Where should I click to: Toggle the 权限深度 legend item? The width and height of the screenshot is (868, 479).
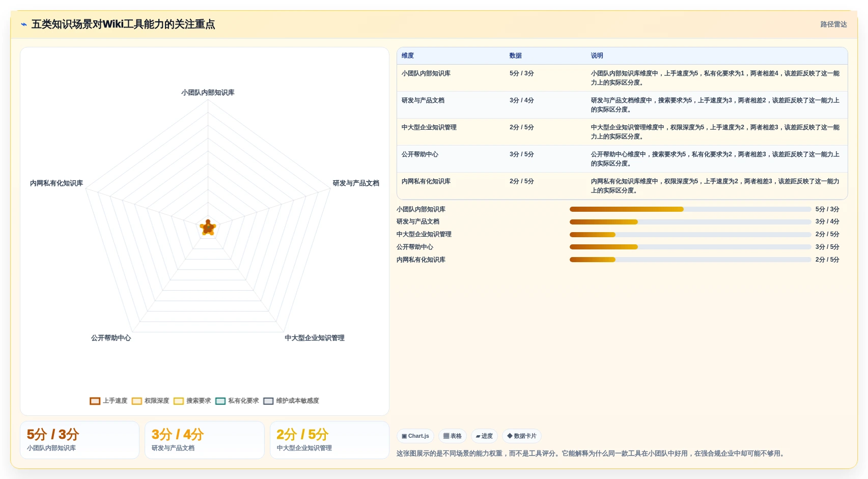click(150, 401)
